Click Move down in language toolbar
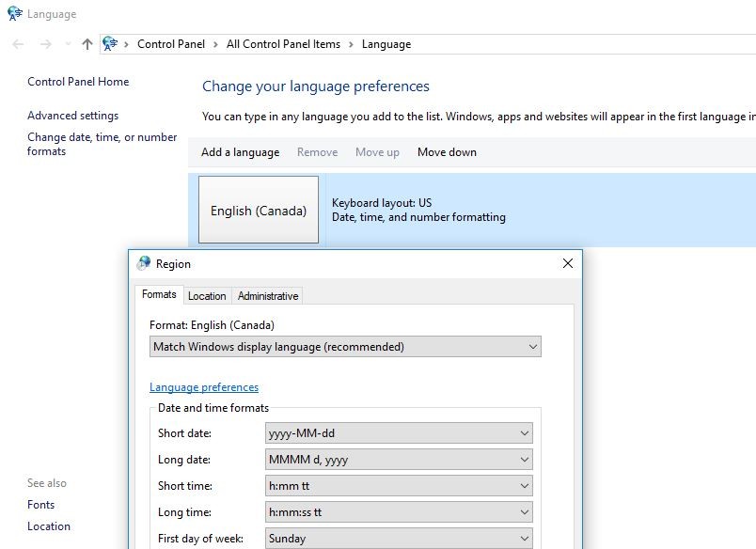 tap(447, 152)
